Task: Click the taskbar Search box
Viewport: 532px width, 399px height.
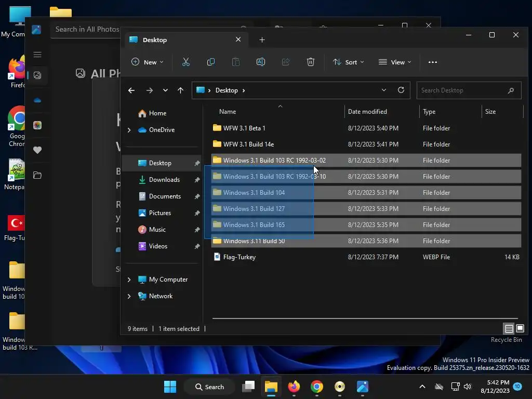Action: point(209,387)
